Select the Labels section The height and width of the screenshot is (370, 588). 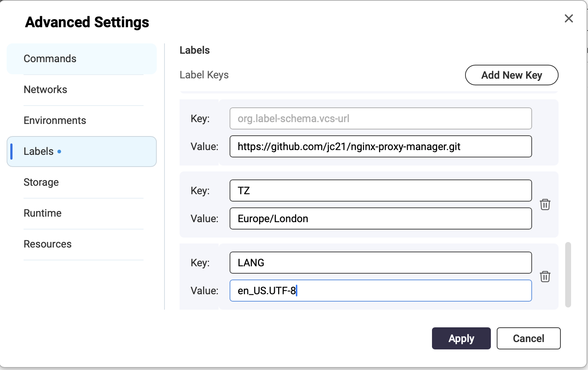point(82,152)
